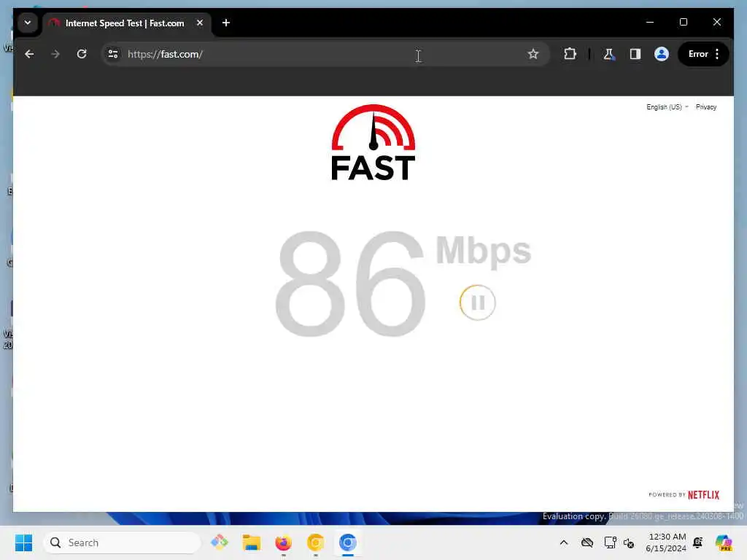The height and width of the screenshot is (560, 747).
Task: Go forward to next page
Action: [x=55, y=54]
